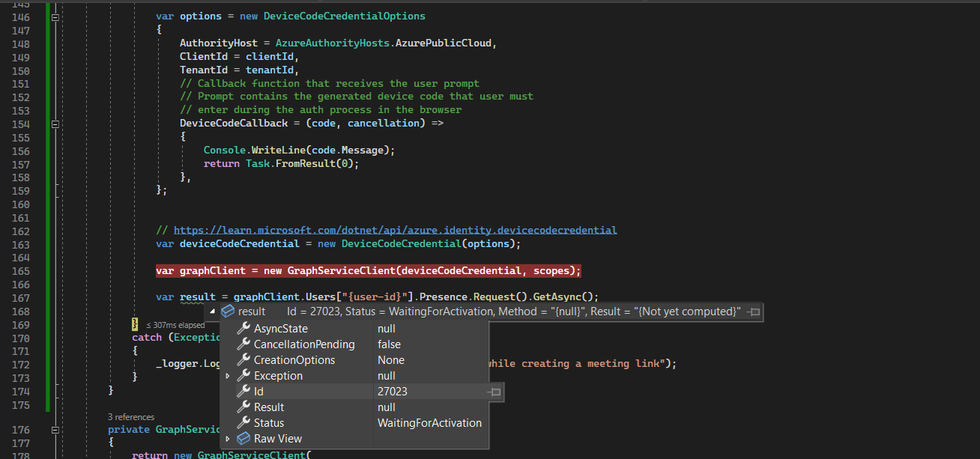Click the result cube icon in the DataTip header
The width and height of the screenshot is (980, 459).
point(227,311)
